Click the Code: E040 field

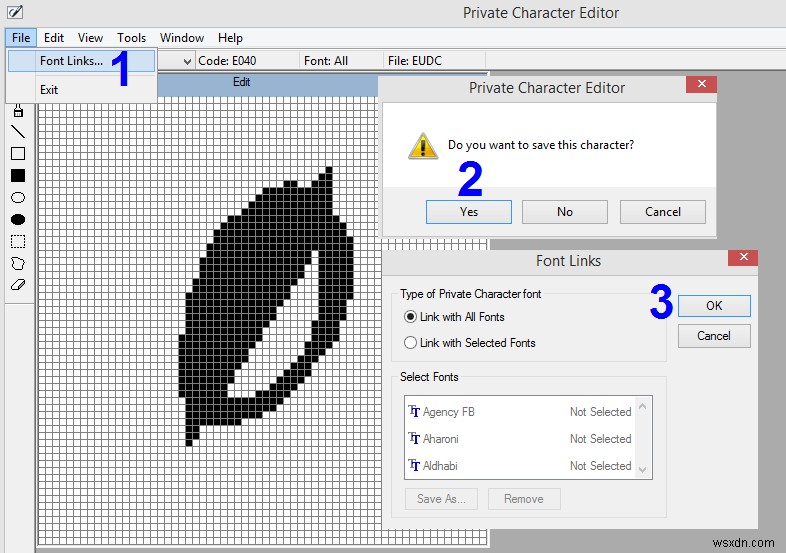coord(248,61)
